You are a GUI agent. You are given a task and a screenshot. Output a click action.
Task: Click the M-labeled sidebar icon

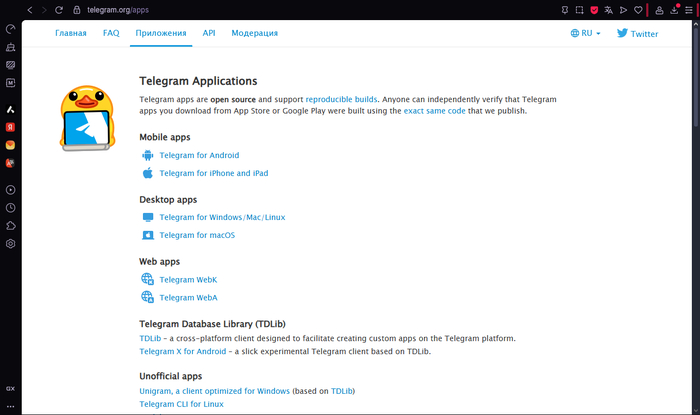pyautogui.click(x=10, y=83)
